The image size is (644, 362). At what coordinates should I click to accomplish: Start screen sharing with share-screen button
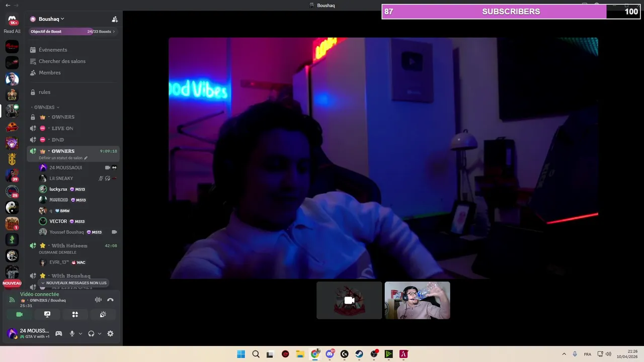click(47, 314)
